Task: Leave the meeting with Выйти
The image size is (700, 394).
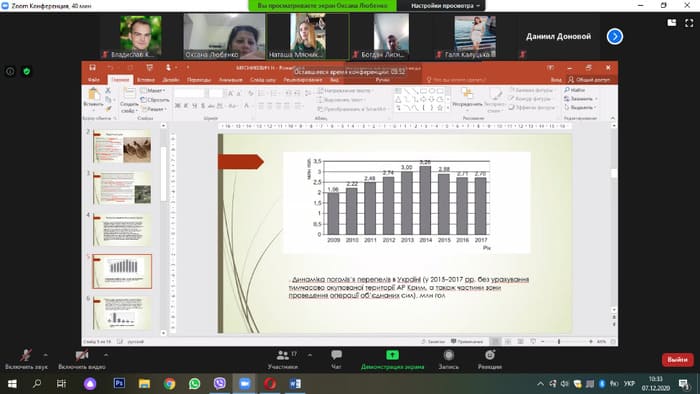Action: [x=677, y=360]
